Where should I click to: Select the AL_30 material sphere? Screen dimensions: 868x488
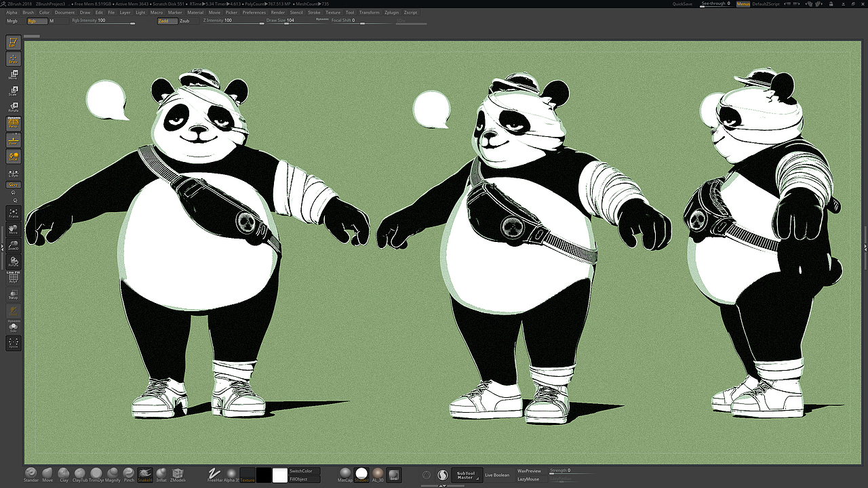click(x=378, y=475)
